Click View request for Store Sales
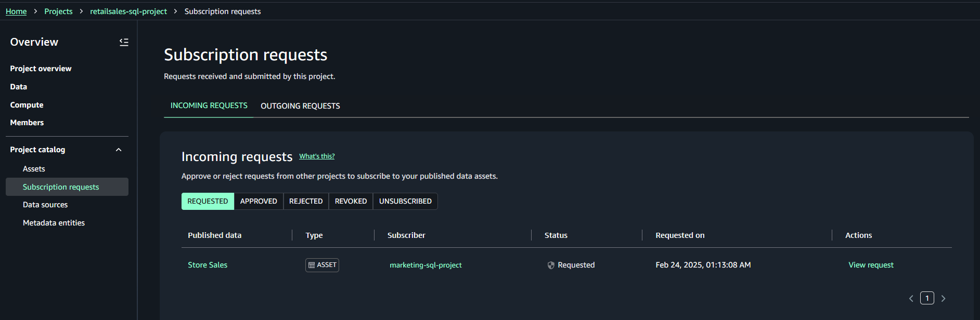The height and width of the screenshot is (320, 980). point(871,265)
